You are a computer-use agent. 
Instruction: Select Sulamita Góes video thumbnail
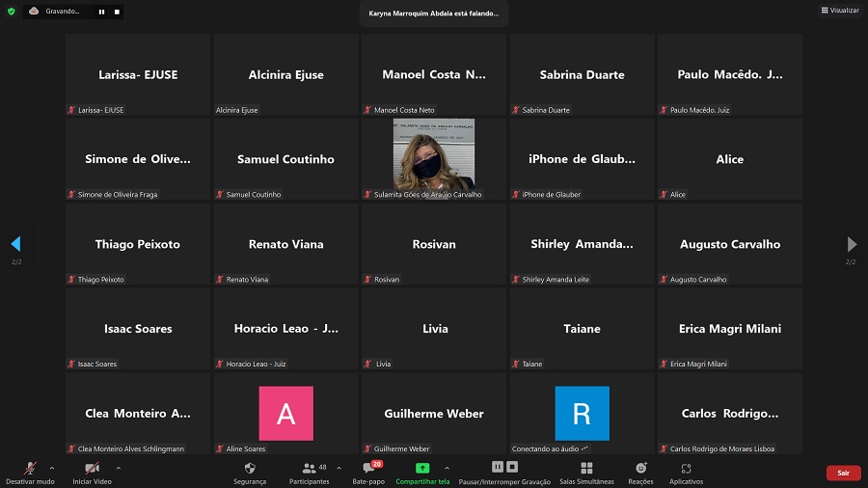click(434, 154)
